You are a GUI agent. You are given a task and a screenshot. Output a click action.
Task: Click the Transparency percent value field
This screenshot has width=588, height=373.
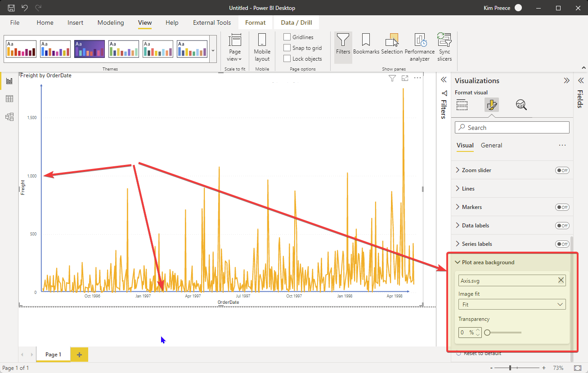(x=467, y=333)
